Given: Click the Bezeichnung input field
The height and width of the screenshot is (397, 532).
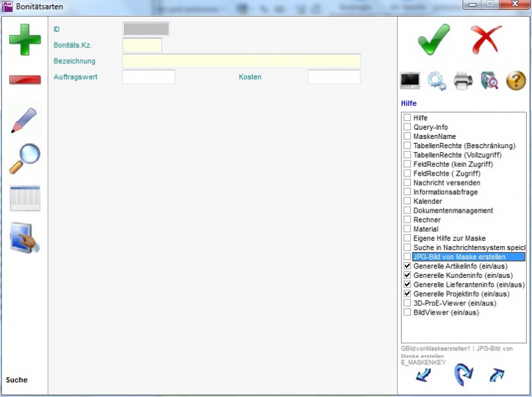Looking at the screenshot, I should coord(241,61).
